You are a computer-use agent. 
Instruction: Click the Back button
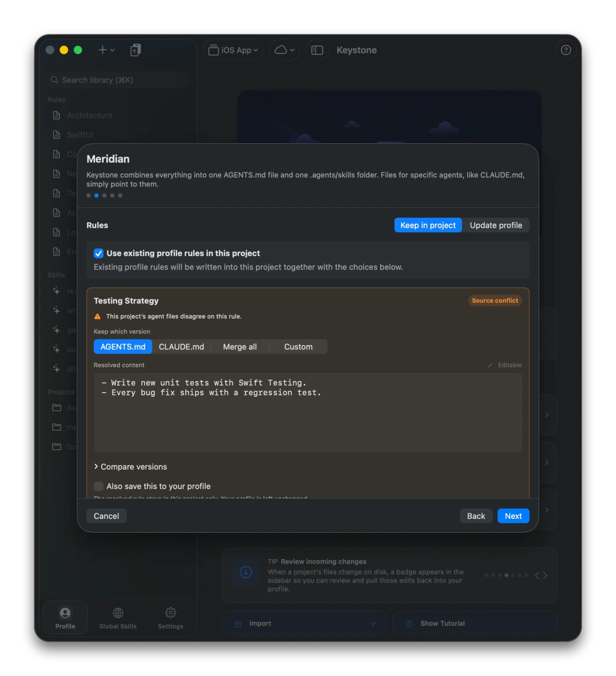[x=476, y=516]
